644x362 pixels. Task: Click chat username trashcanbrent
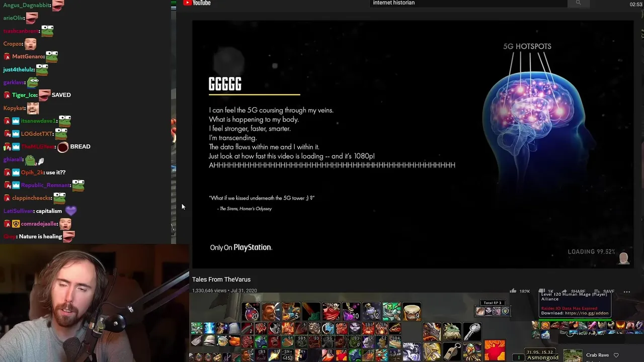pos(21,31)
